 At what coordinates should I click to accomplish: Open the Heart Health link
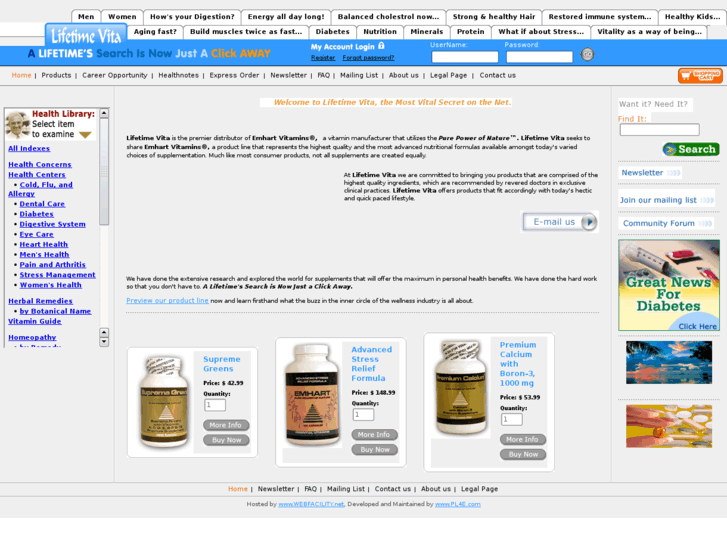[44, 244]
